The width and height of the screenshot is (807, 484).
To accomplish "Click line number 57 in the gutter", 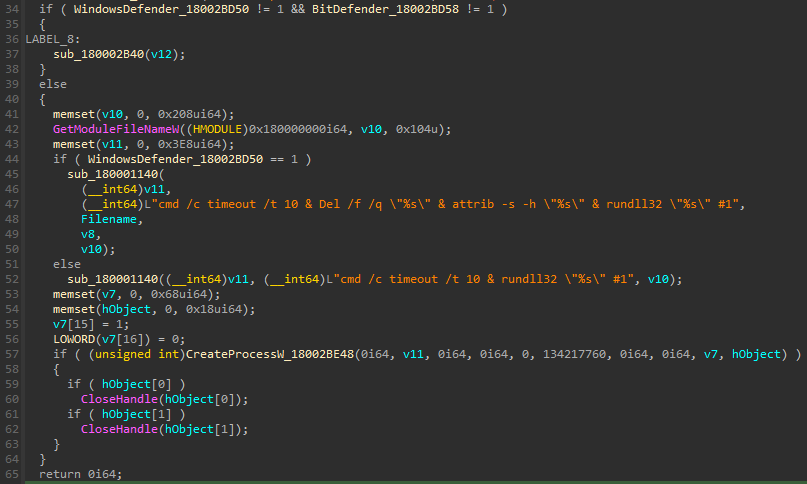I will tap(12, 354).
